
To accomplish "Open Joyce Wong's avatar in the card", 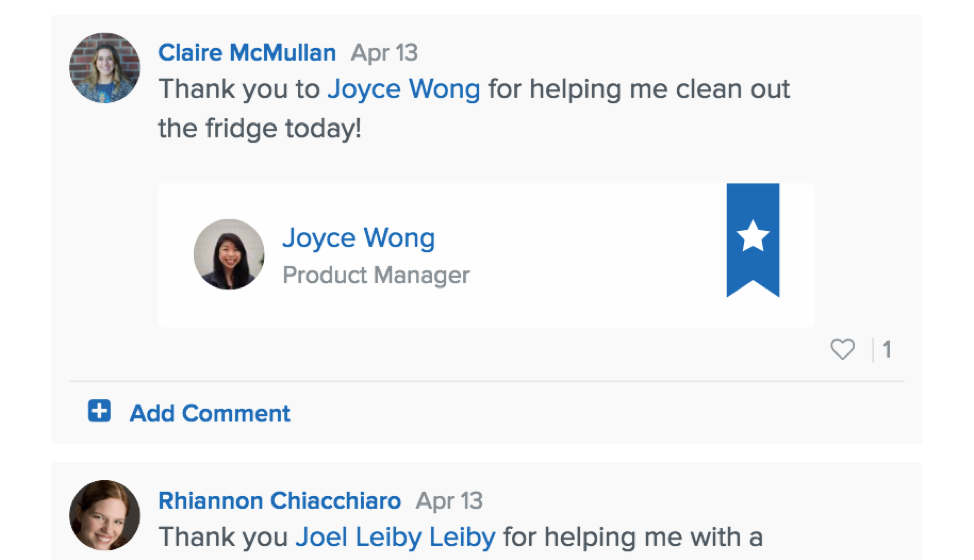I will coord(229,254).
